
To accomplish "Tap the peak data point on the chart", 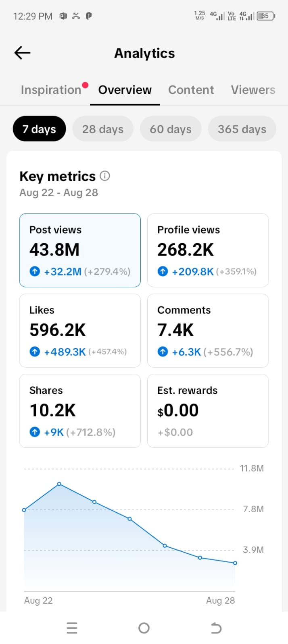I will [59, 484].
